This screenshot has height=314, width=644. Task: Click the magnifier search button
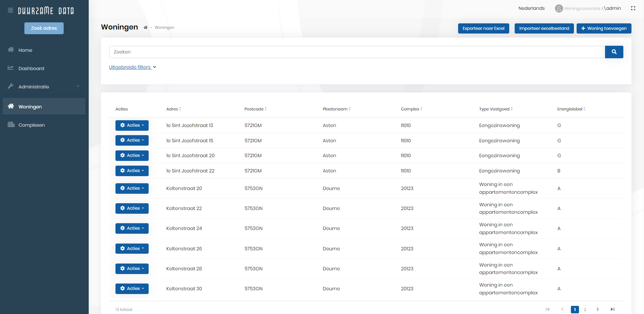coord(614,52)
